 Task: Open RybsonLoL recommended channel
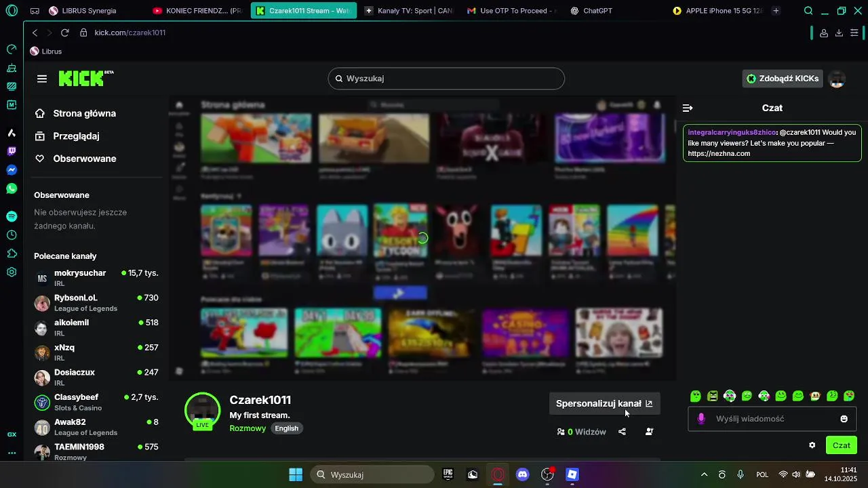click(96, 303)
